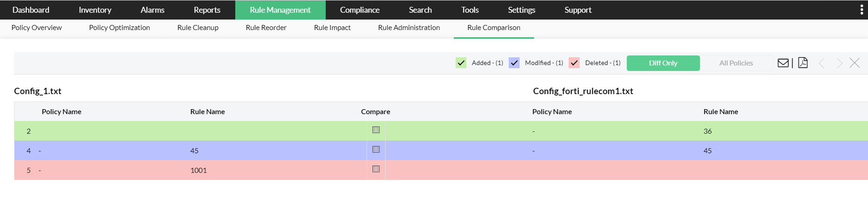Switch to Diff Only view
The image size is (868, 206).
[x=663, y=63]
